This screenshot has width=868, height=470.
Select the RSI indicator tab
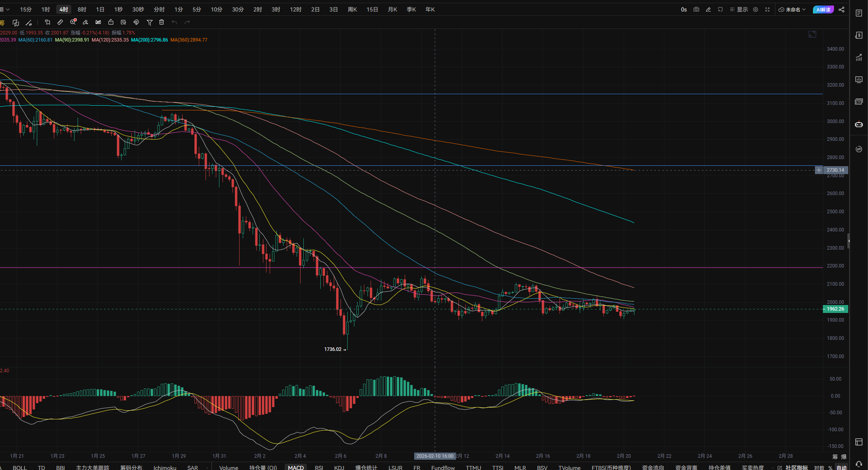click(319, 468)
